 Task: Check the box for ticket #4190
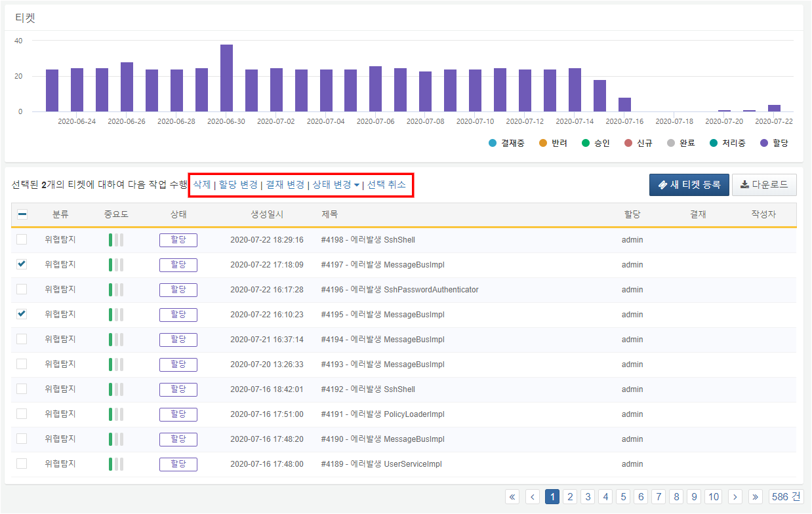point(22,439)
